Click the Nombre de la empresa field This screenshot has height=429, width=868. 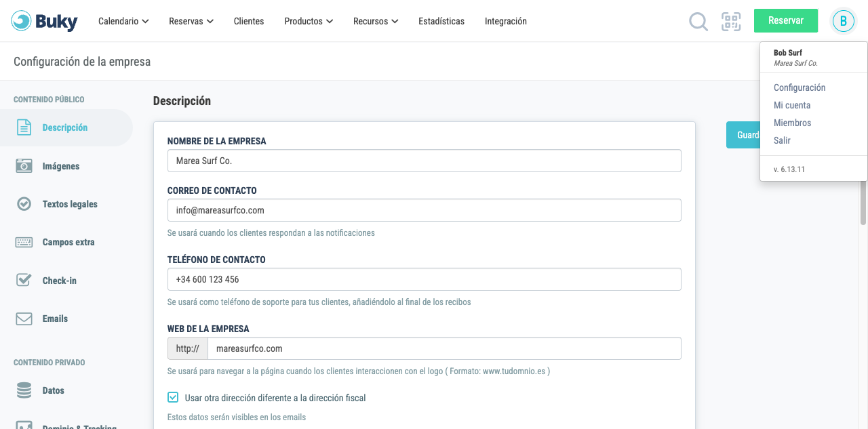click(x=425, y=161)
